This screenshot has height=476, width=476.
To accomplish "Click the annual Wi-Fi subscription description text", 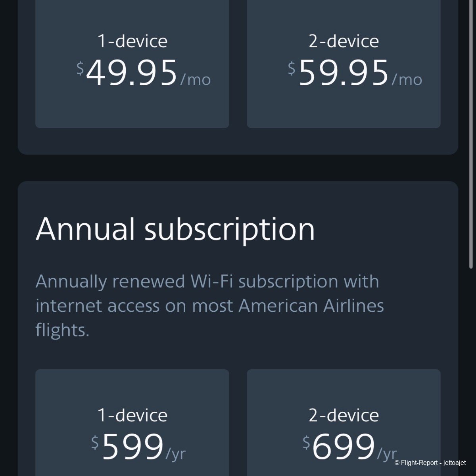I will 210,306.
